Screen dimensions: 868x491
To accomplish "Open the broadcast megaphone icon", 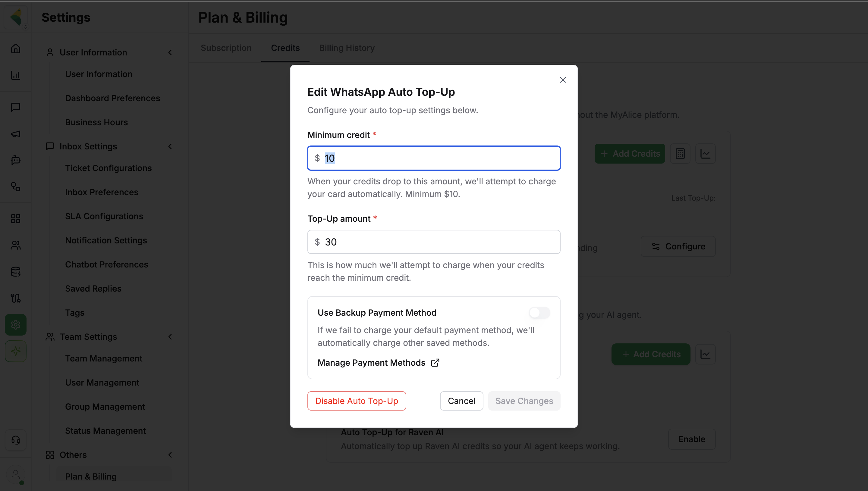I will pos(15,134).
